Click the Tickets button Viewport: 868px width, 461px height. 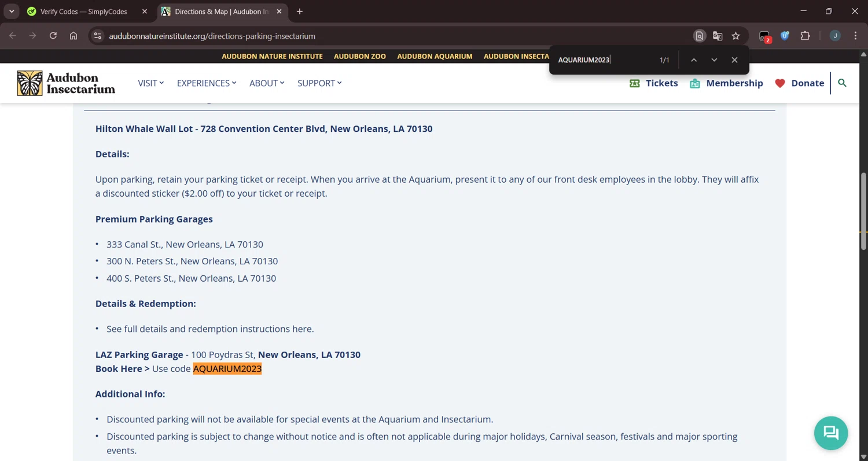653,83
